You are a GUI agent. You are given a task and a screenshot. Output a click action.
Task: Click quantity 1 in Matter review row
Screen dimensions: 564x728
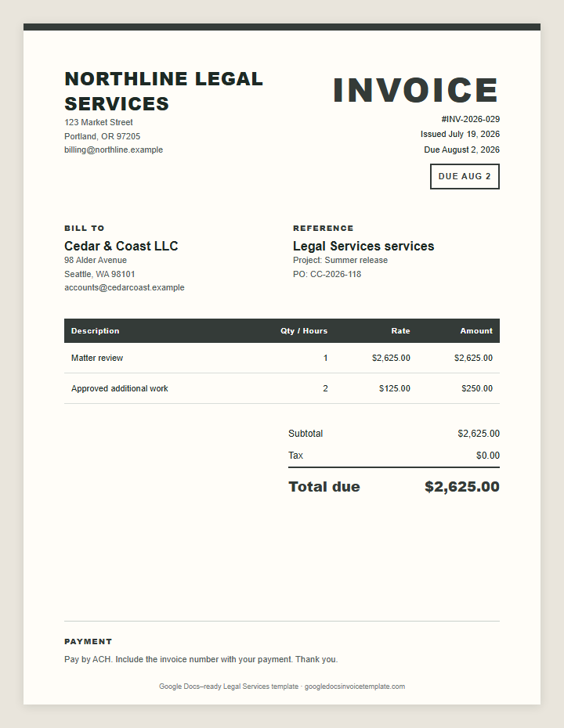point(326,358)
